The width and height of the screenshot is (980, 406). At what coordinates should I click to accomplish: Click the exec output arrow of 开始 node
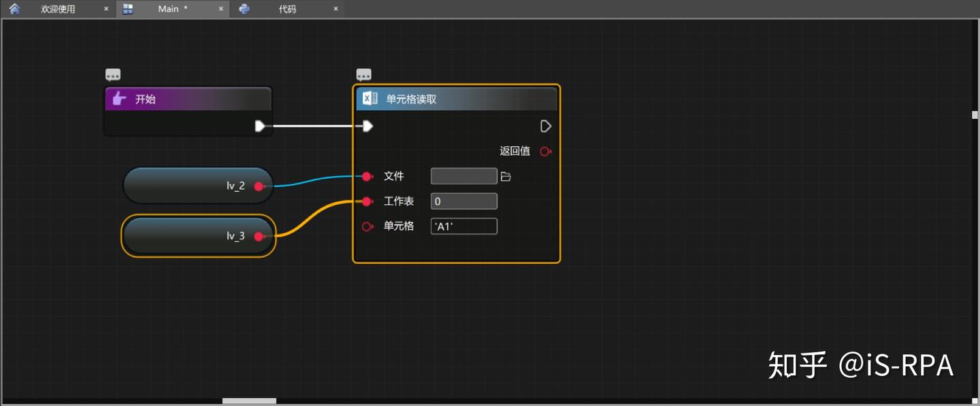(261, 126)
